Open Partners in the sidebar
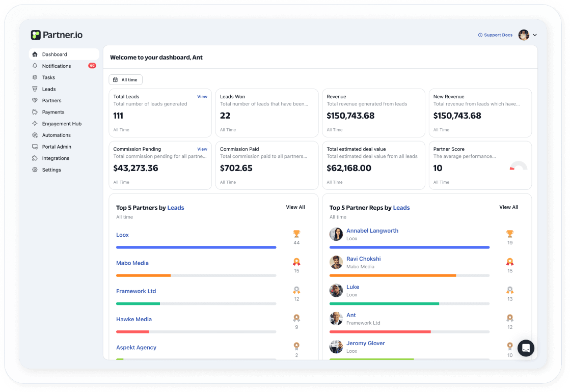The image size is (570, 392). [x=64, y=101]
